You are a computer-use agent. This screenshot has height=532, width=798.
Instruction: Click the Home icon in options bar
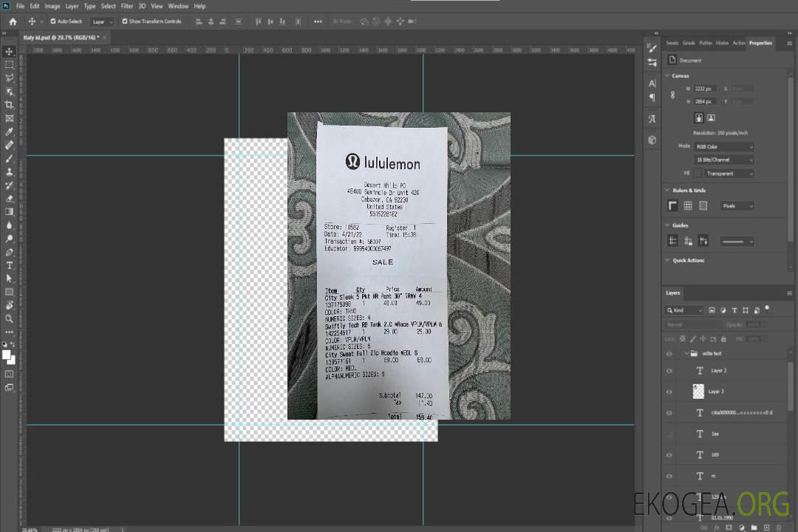click(13, 21)
